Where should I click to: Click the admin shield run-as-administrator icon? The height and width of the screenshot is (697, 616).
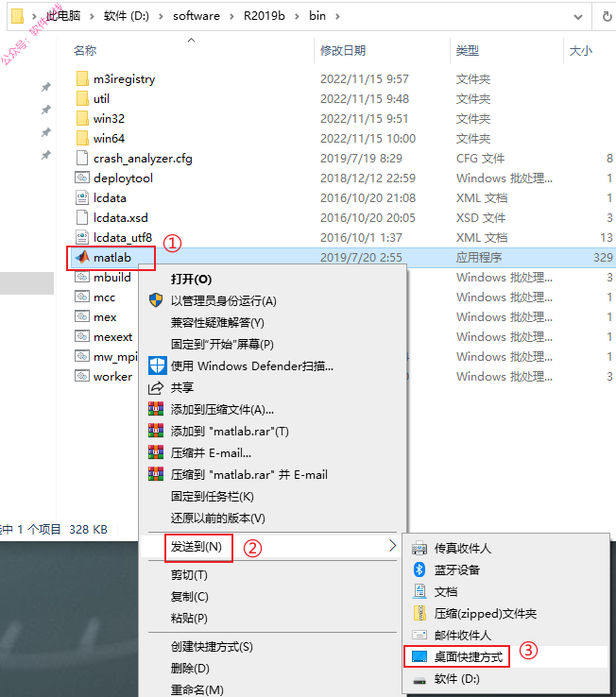(x=156, y=300)
